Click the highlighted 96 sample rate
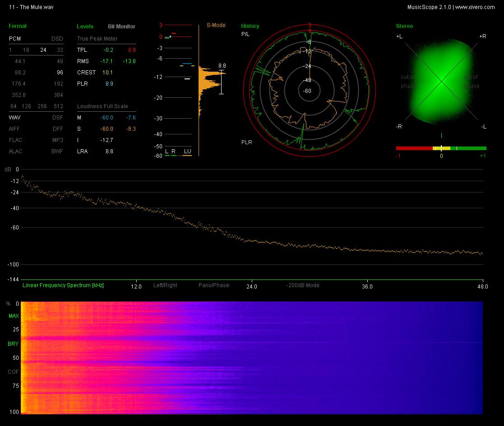 pos(60,72)
